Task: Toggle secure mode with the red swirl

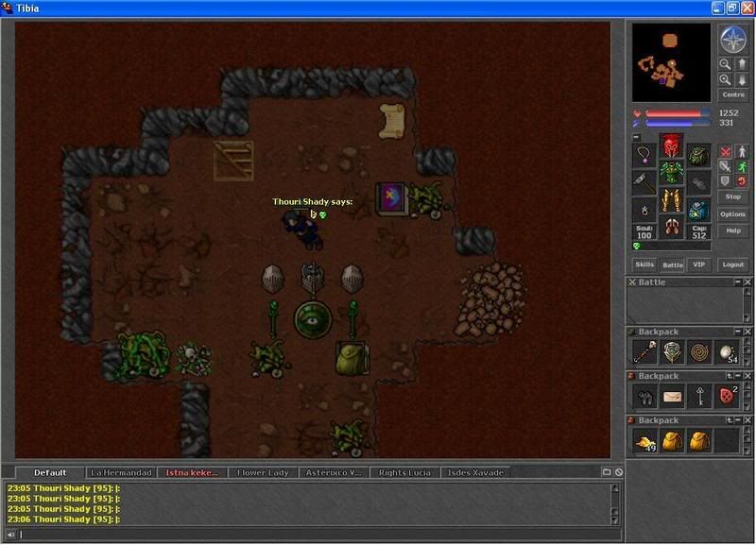Action: (x=742, y=181)
